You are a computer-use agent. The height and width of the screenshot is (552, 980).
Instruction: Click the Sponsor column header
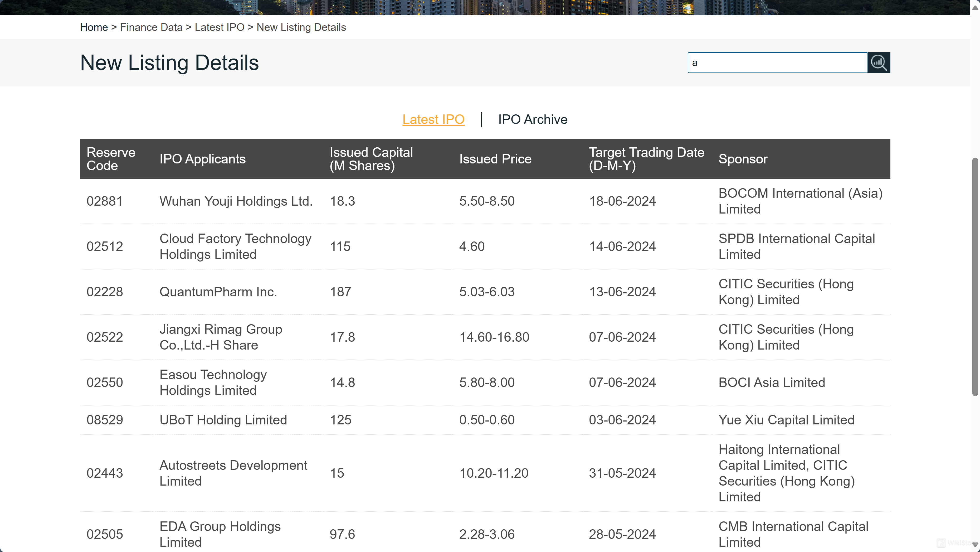pos(743,159)
